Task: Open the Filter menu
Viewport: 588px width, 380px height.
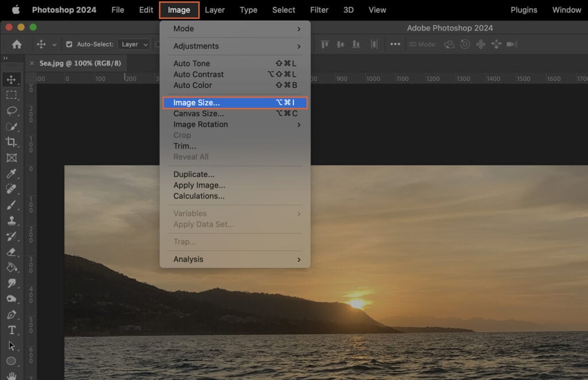Action: click(x=319, y=10)
